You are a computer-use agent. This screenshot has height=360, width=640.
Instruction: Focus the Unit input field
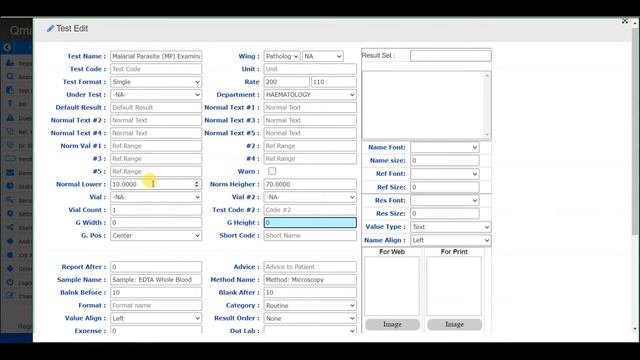(x=310, y=69)
